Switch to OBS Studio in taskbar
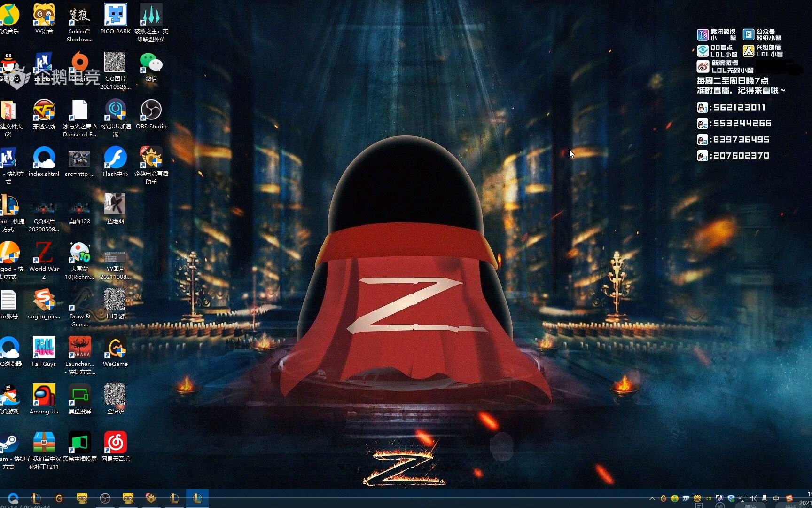The height and width of the screenshot is (508, 812). pyautogui.click(x=105, y=499)
